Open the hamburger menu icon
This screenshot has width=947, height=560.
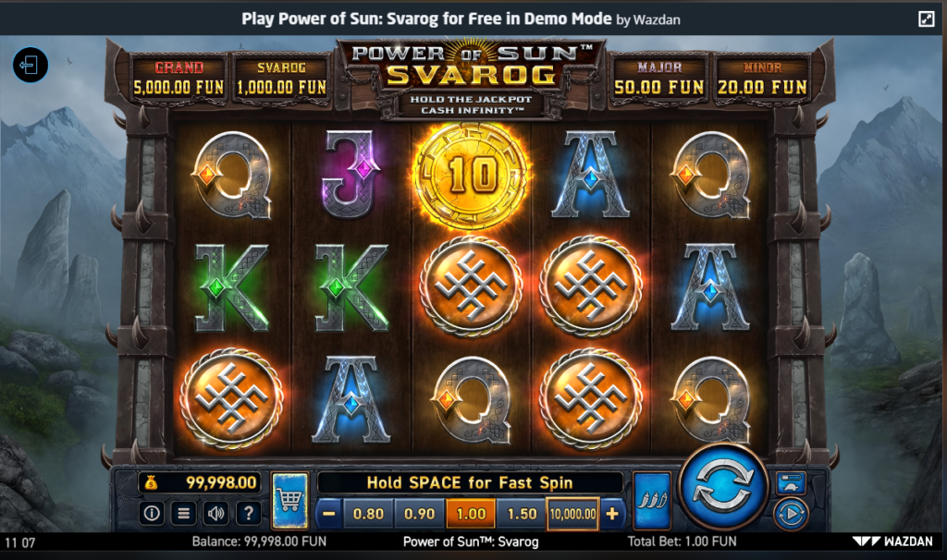click(184, 514)
